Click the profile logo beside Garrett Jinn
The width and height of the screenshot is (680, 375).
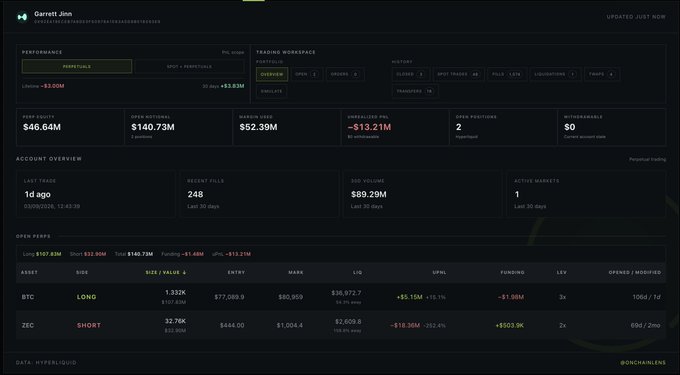pyautogui.click(x=22, y=17)
